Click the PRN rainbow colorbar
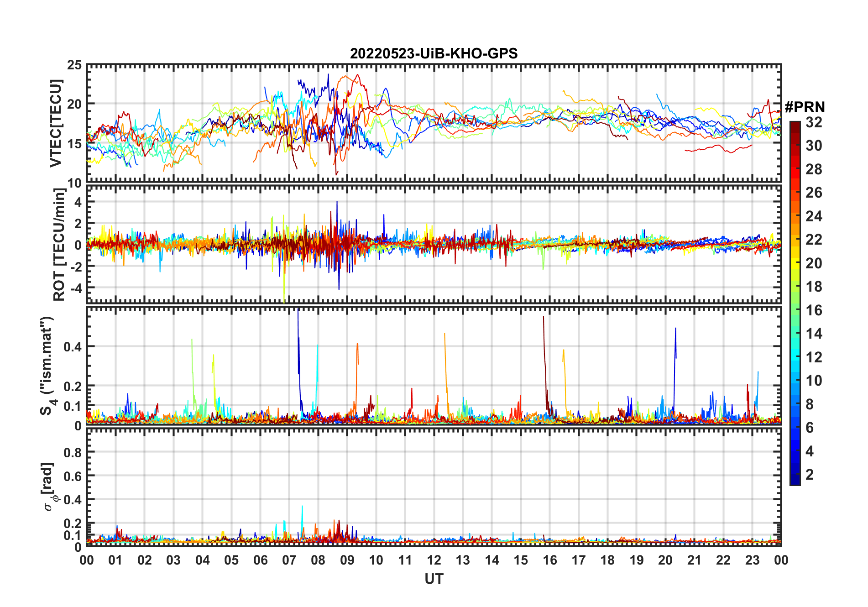The height and width of the screenshot is (607, 868). point(795,303)
